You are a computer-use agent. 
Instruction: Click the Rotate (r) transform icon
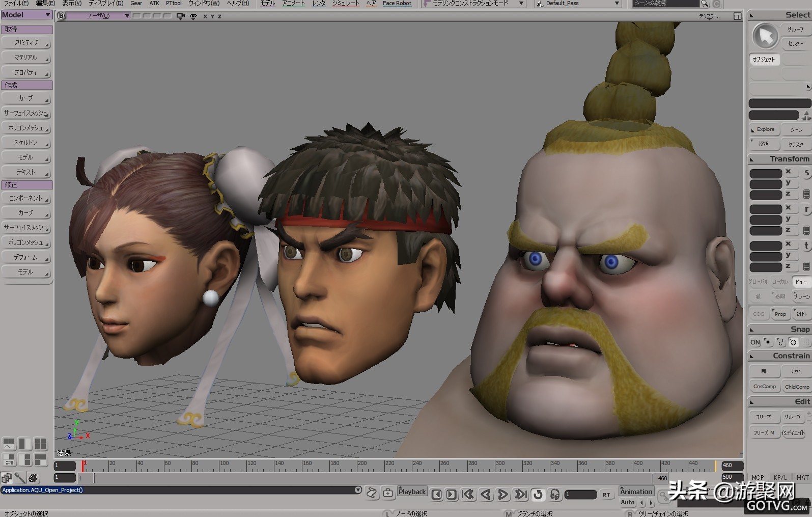point(806,209)
